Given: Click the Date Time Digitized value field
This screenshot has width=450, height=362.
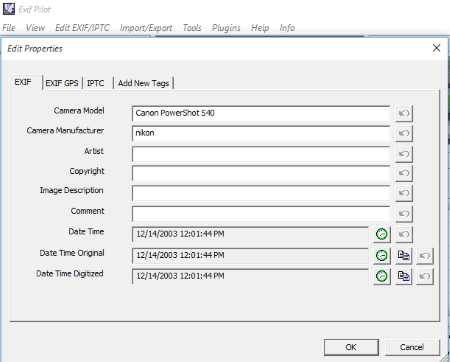Looking at the screenshot, I should tap(250, 276).
